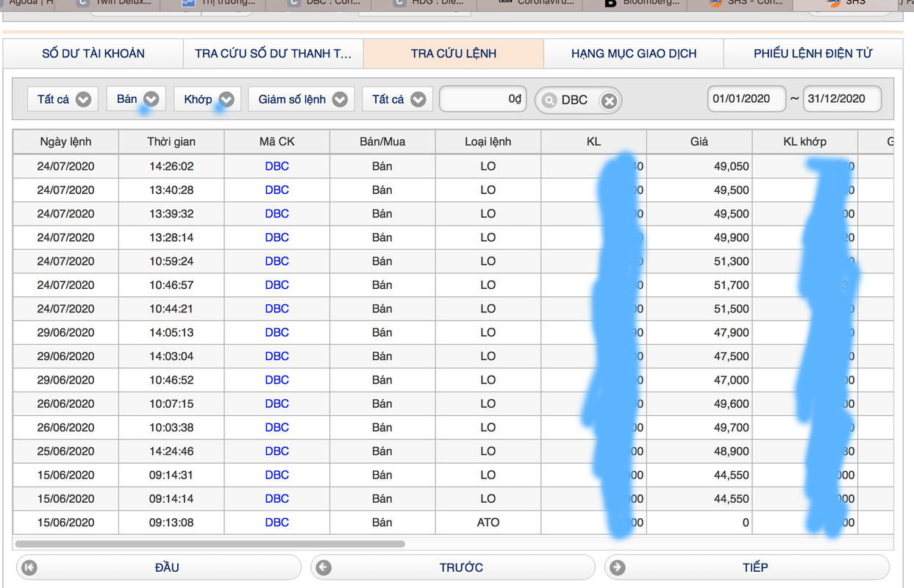This screenshot has width=914, height=588.
Task: Open DBC link in the 10:46:52 row
Action: tap(277, 380)
